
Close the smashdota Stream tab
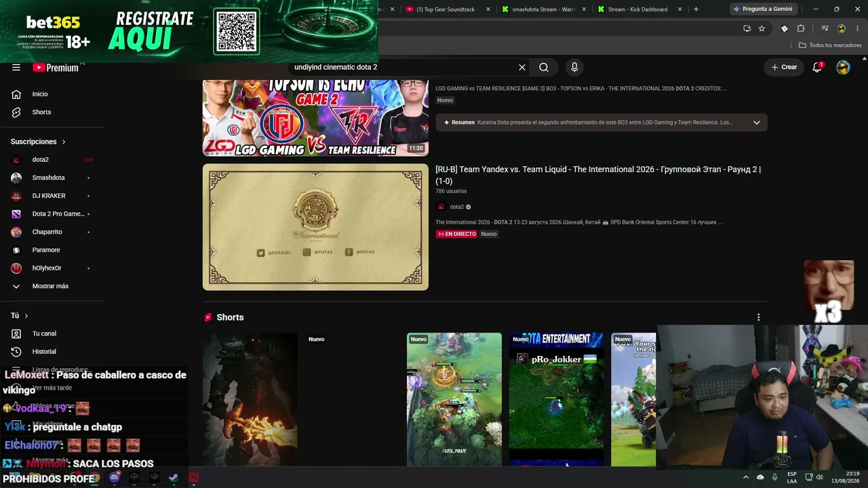pos(584,9)
